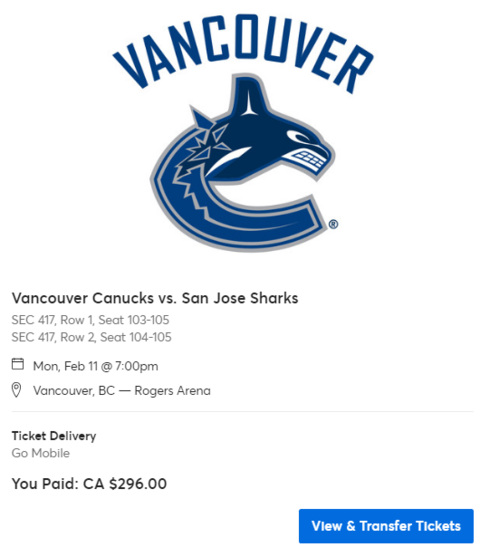Click the CA $296.00 amount paid
Image resolution: width=480 pixels, height=547 pixels.
point(125,484)
